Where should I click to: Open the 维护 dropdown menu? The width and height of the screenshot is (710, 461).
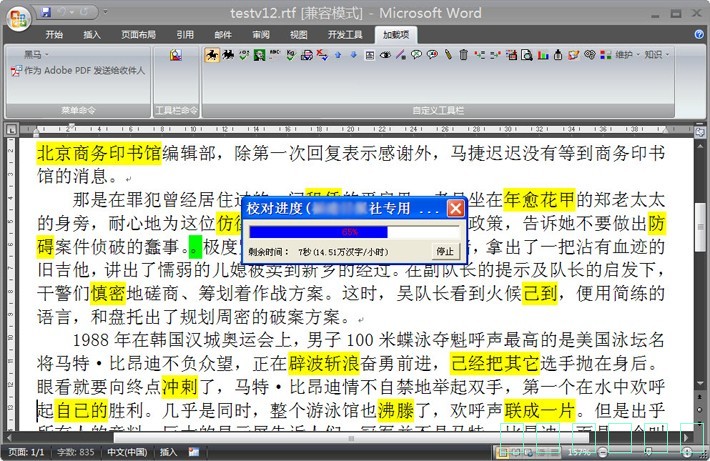627,55
